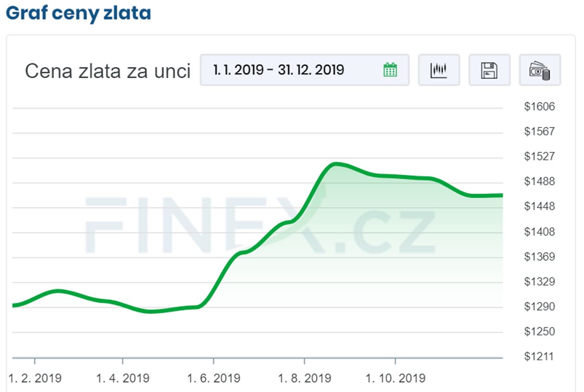This screenshot has height=392, width=584.
Task: Select the 1. 8. 2019 axis date
Action: pyautogui.click(x=305, y=378)
